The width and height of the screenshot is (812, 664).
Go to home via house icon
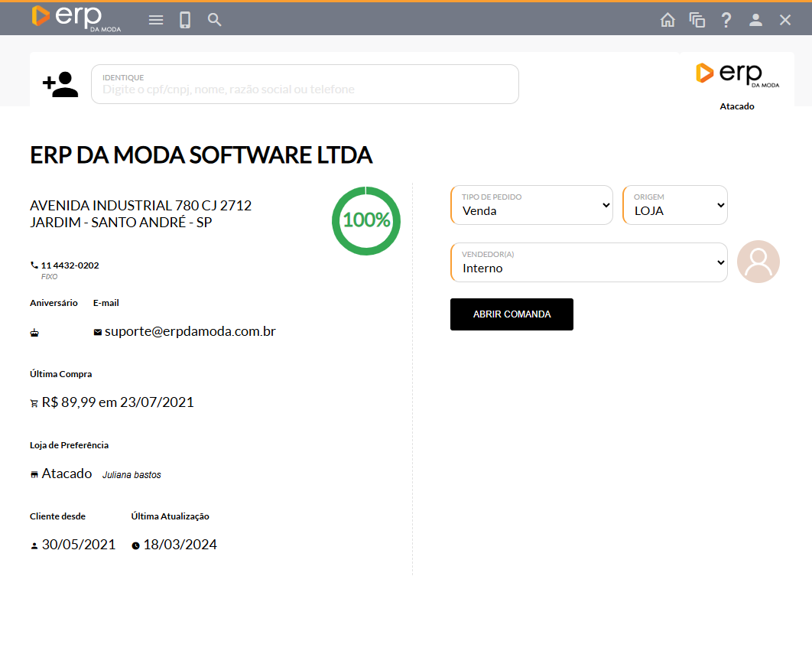(x=667, y=20)
